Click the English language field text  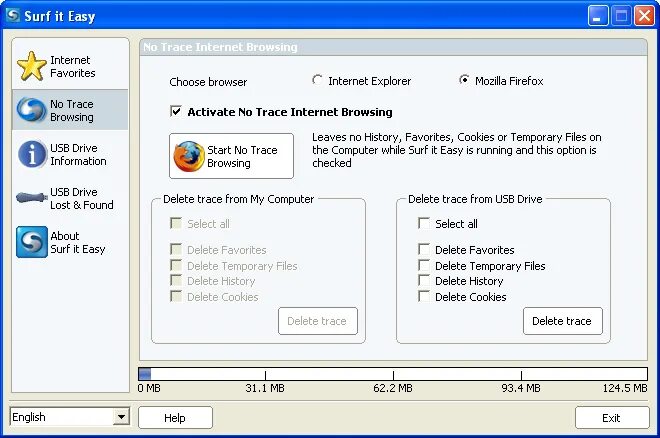pos(29,417)
